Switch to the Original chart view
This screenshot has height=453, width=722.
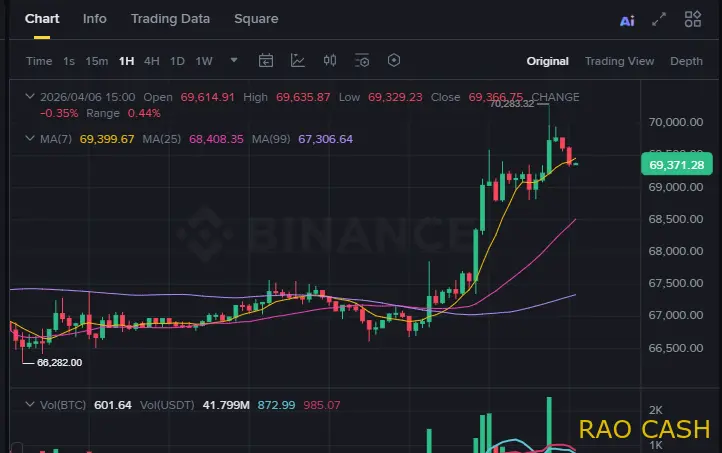[x=547, y=61]
